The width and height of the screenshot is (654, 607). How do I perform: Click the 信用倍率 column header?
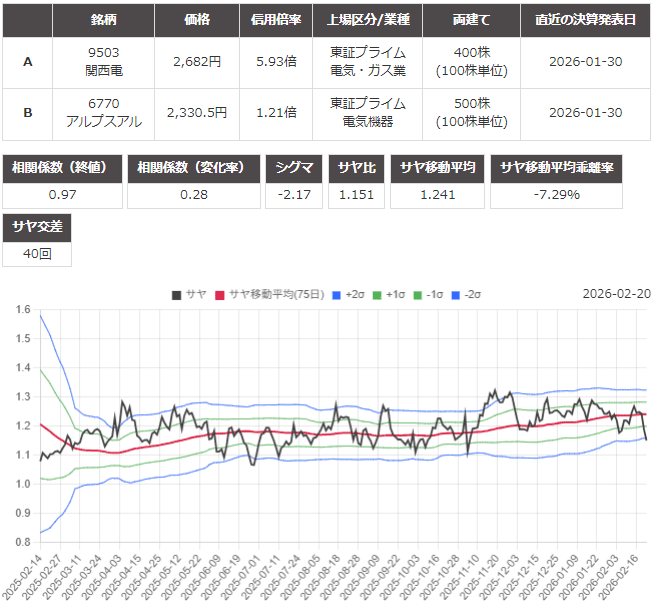[x=276, y=20]
